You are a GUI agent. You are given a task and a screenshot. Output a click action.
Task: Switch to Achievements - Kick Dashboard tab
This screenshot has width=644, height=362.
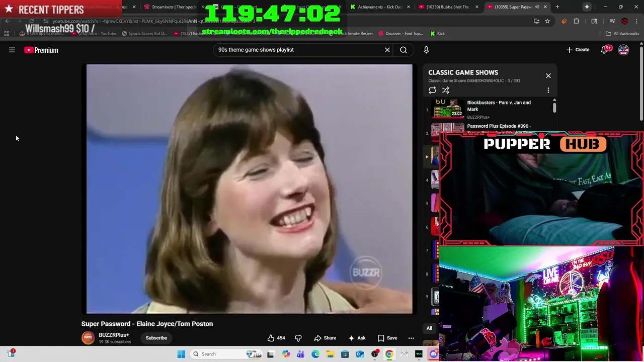[x=380, y=7]
